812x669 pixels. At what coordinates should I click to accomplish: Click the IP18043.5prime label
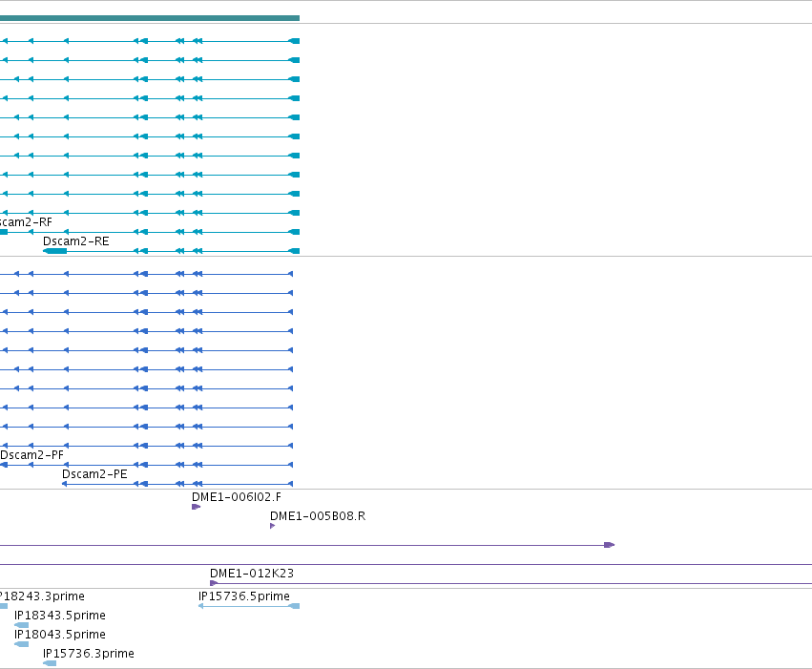point(60,635)
